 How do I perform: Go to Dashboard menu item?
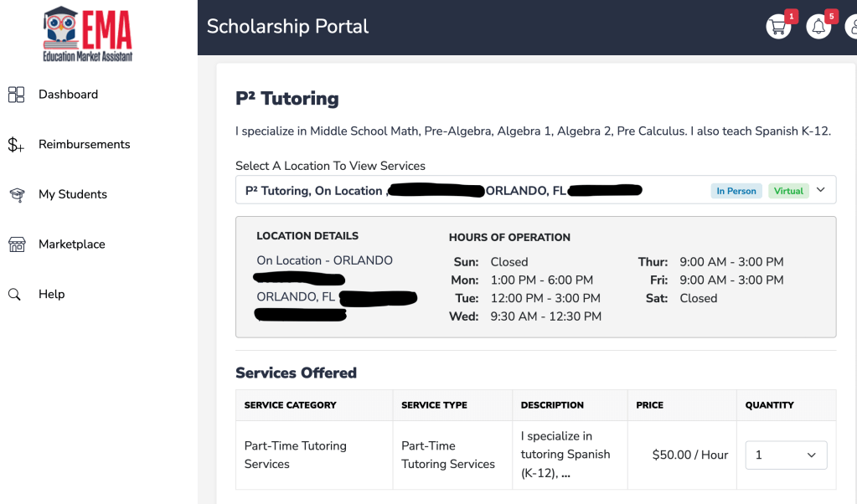point(68,95)
